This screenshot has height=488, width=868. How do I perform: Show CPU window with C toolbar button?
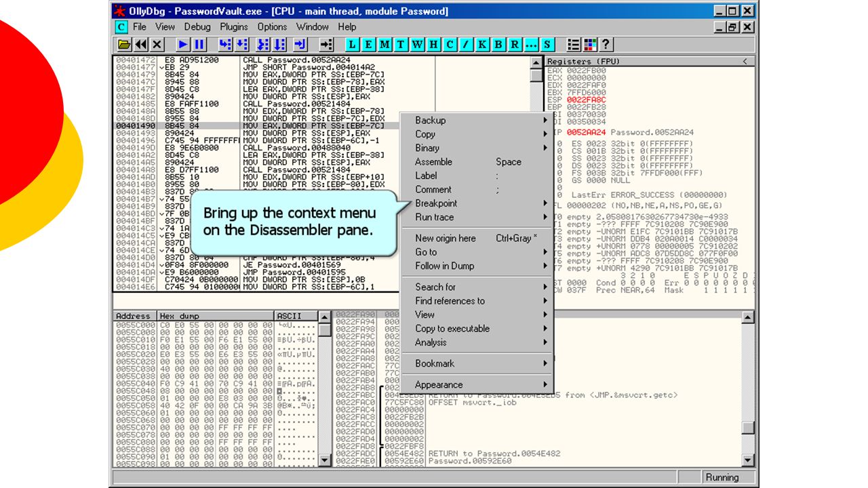point(450,45)
